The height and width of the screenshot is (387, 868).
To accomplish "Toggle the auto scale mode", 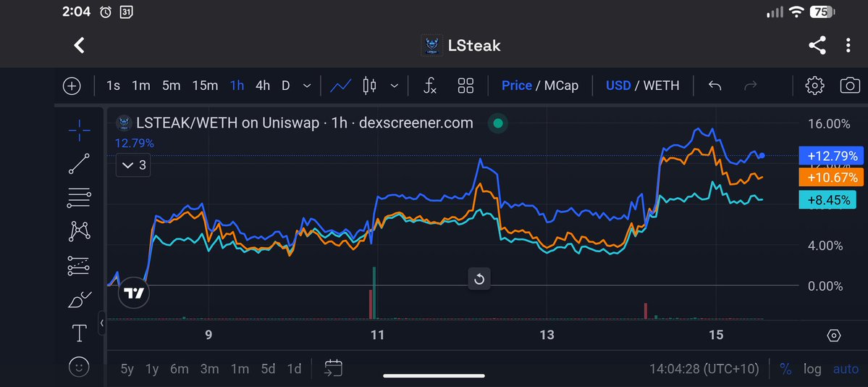I will [846, 369].
